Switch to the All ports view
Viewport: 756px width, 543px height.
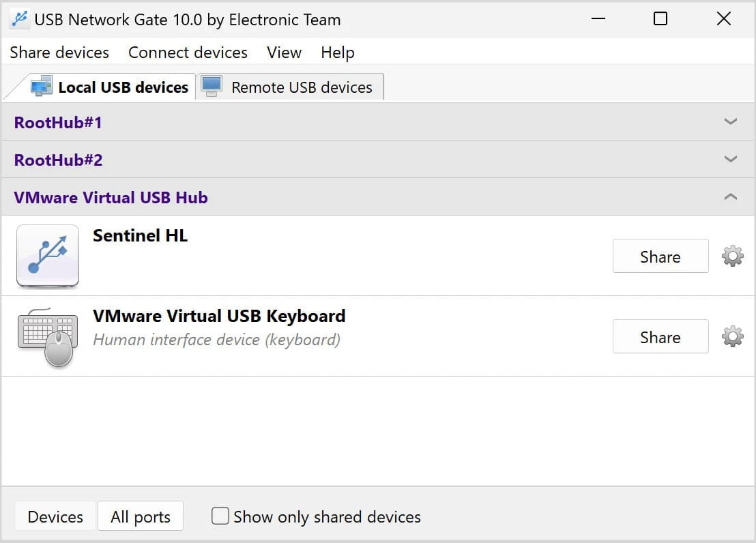(141, 516)
